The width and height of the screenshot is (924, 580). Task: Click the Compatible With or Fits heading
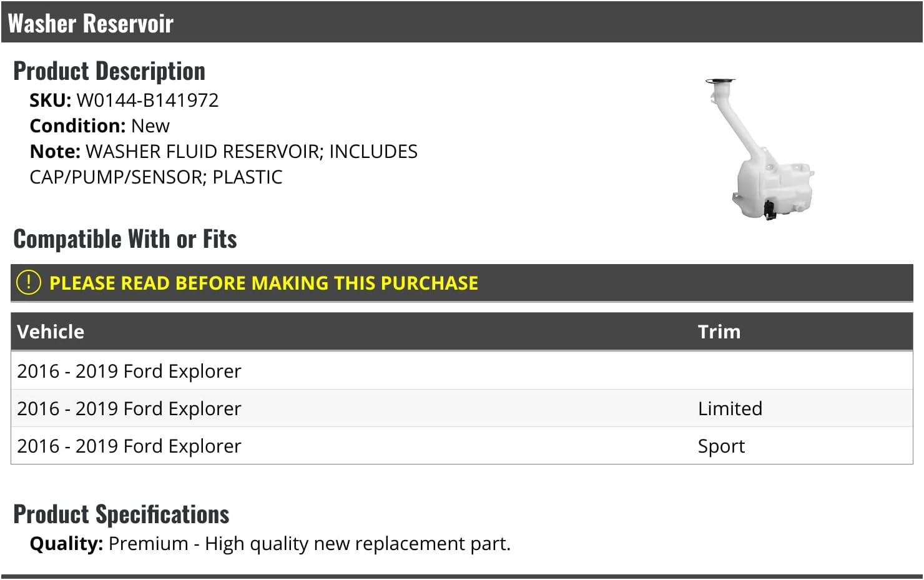click(125, 239)
